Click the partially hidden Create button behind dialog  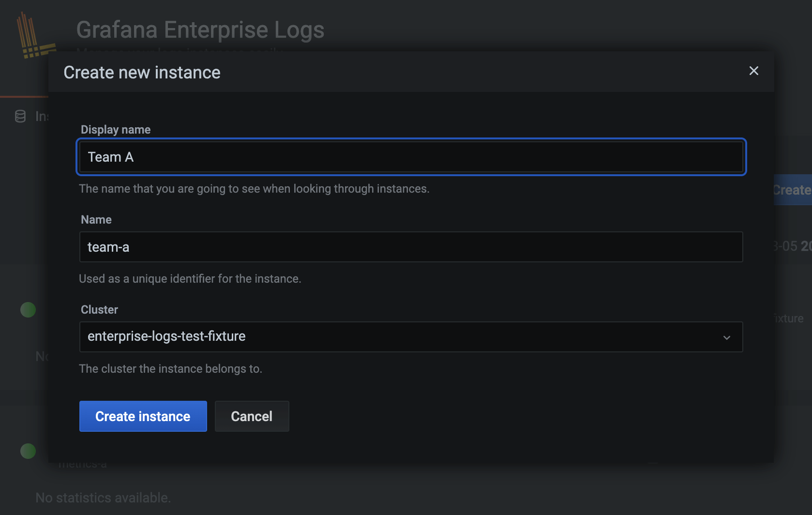pyautogui.click(x=792, y=190)
